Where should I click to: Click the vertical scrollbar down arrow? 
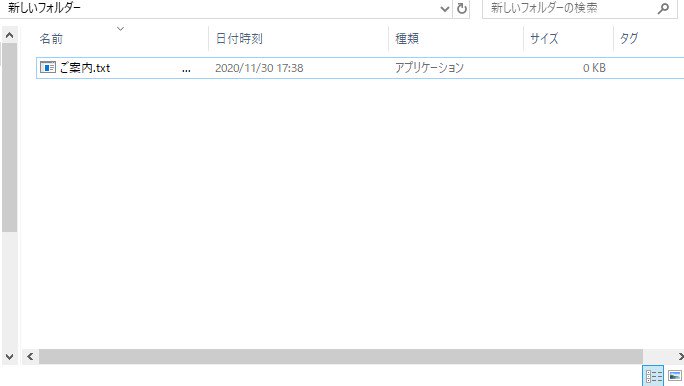click(10, 357)
